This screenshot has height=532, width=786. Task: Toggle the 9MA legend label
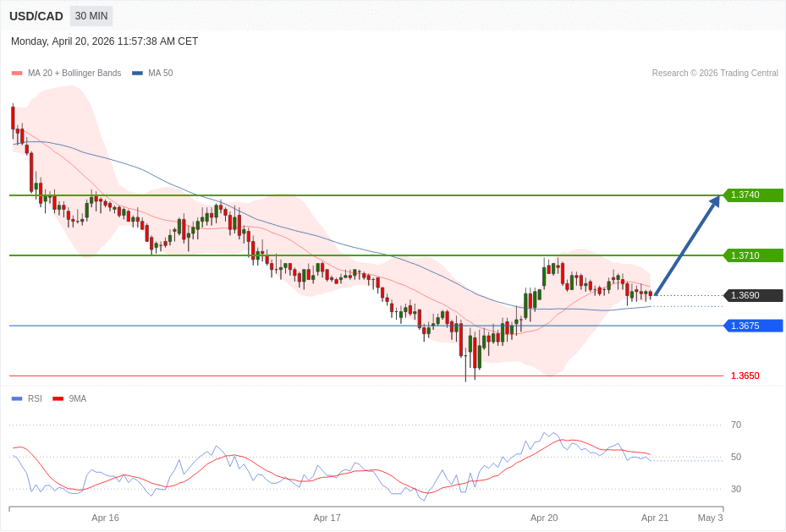pyautogui.click(x=78, y=399)
